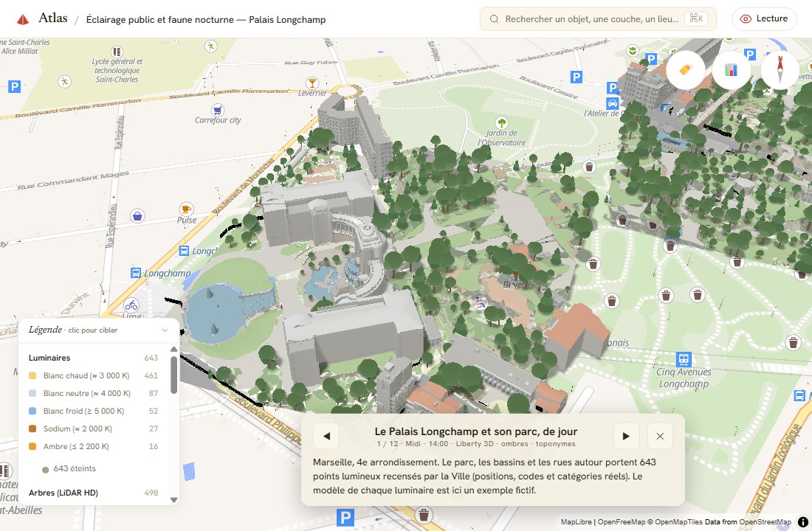Filter legend by Sodium entry
This screenshot has height=531, width=812.
[93, 428]
